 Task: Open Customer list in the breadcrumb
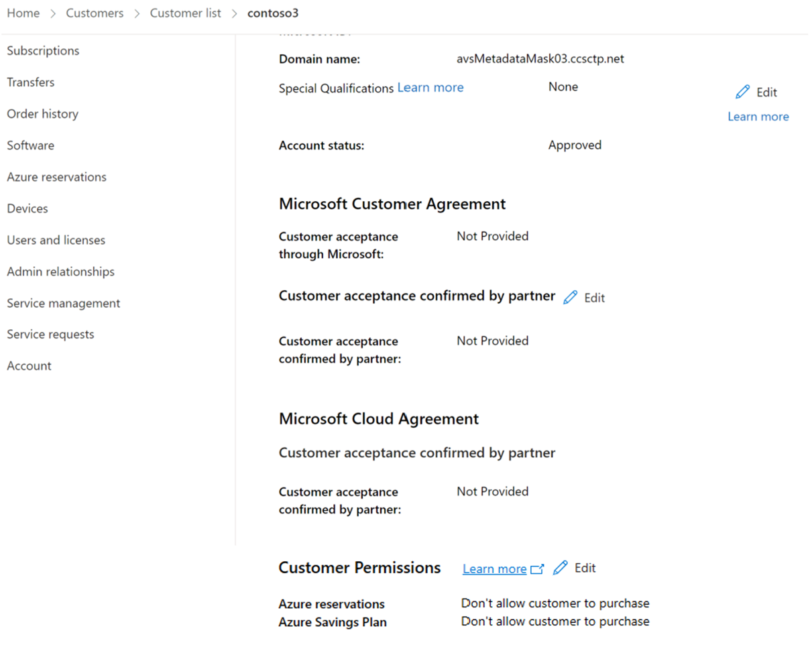[x=185, y=13]
